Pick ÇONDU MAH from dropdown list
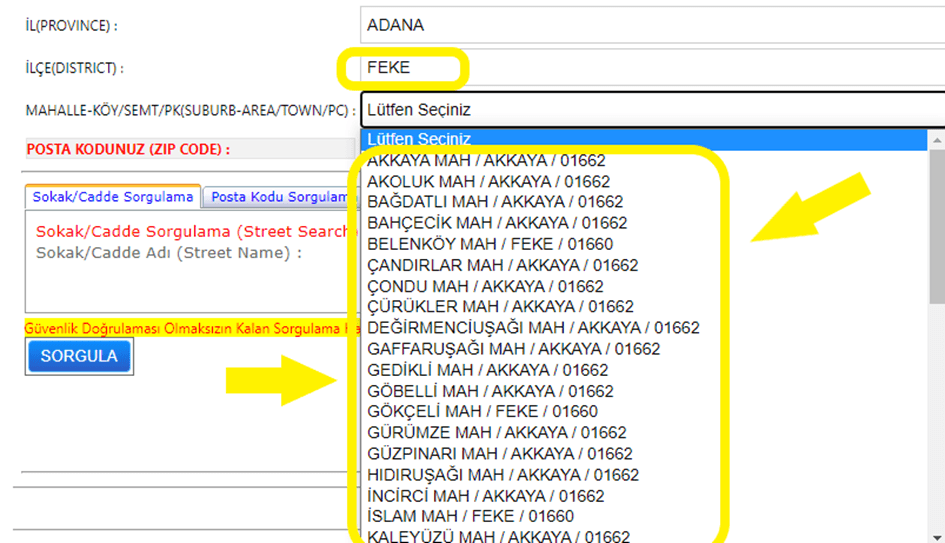This screenshot has height=543, width=945. click(485, 286)
